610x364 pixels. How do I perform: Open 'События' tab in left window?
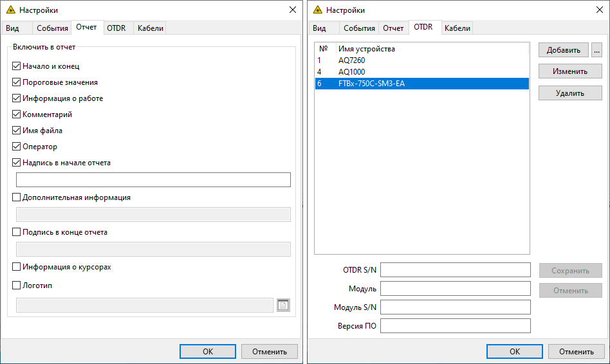pos(52,28)
